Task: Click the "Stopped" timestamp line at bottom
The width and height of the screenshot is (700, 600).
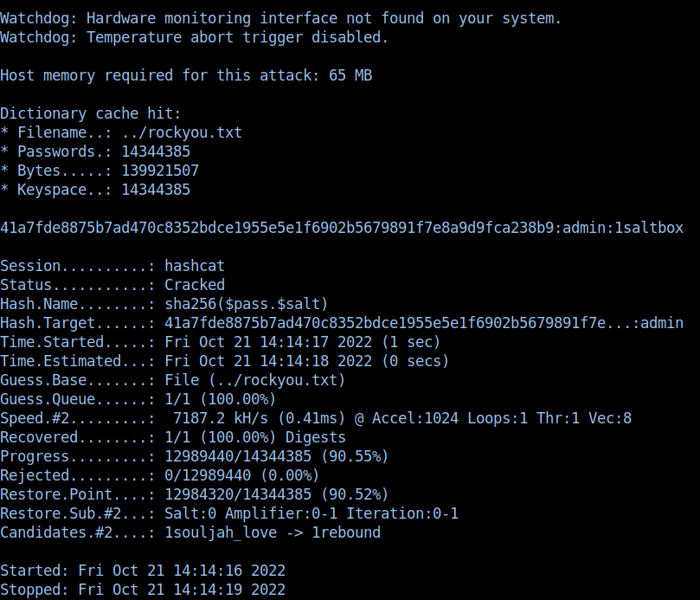Action: click(143, 590)
